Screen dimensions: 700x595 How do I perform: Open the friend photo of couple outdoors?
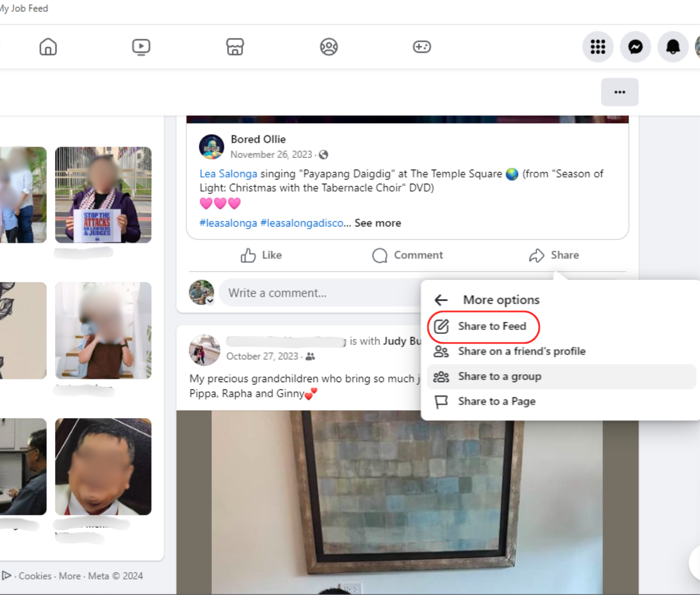[x=23, y=194]
